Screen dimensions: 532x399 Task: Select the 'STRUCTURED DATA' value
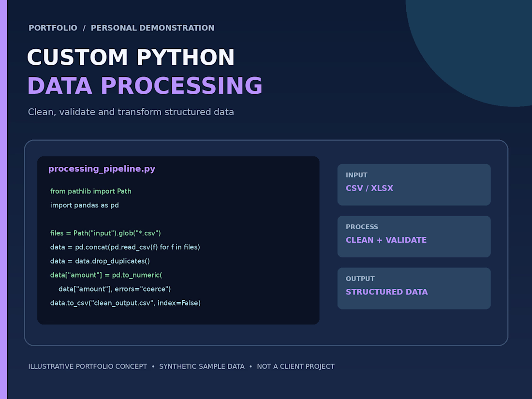[387, 292]
